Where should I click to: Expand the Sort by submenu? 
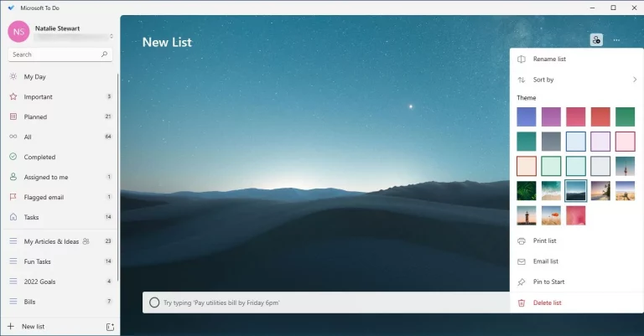tap(634, 80)
